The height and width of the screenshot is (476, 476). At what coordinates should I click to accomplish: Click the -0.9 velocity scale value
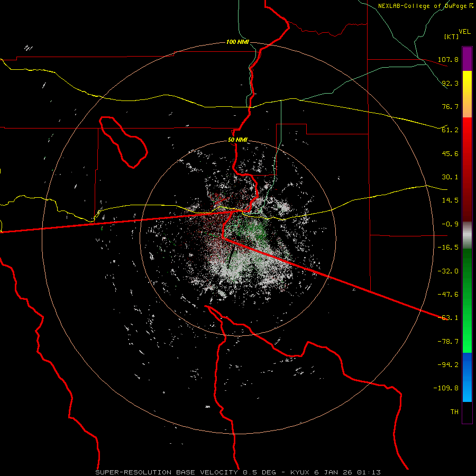450,224
